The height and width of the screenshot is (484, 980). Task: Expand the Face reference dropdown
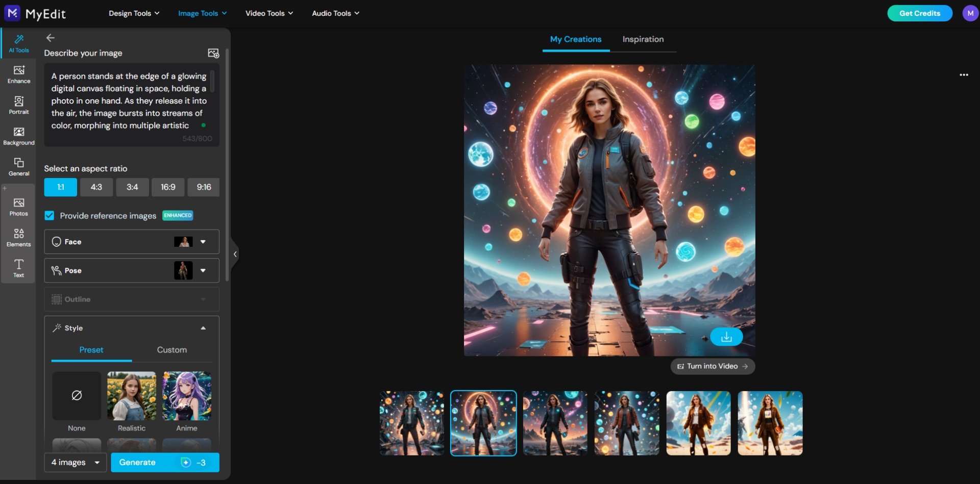[x=203, y=242]
